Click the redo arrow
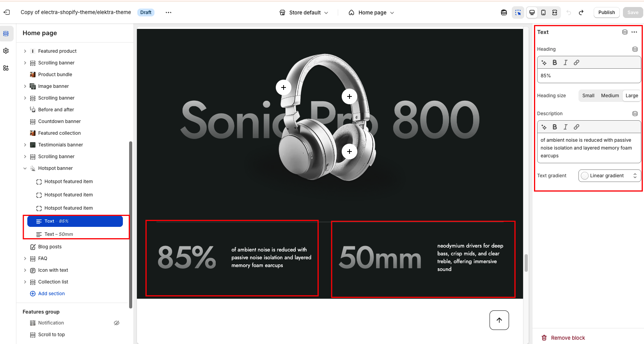 point(581,12)
